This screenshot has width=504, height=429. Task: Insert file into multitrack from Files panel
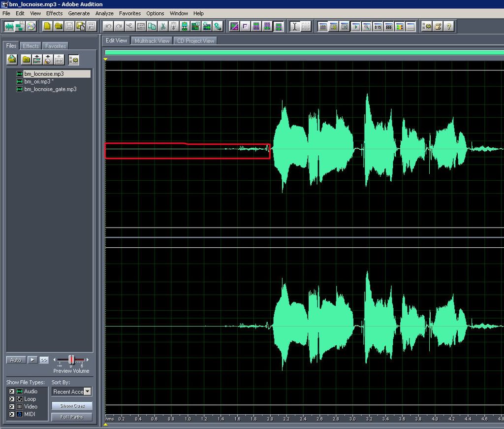pyautogui.click(x=37, y=60)
